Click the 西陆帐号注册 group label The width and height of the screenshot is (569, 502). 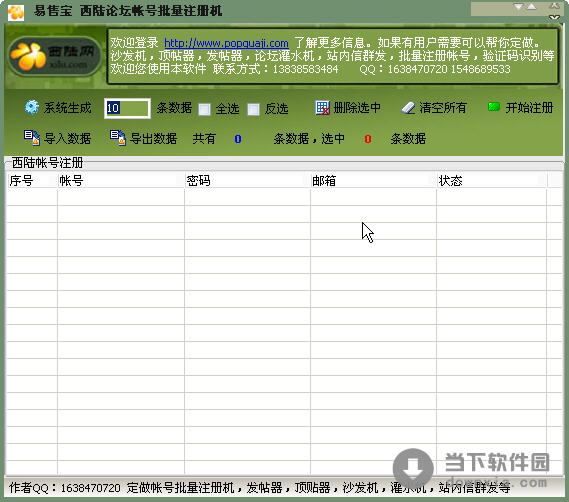pos(48,163)
